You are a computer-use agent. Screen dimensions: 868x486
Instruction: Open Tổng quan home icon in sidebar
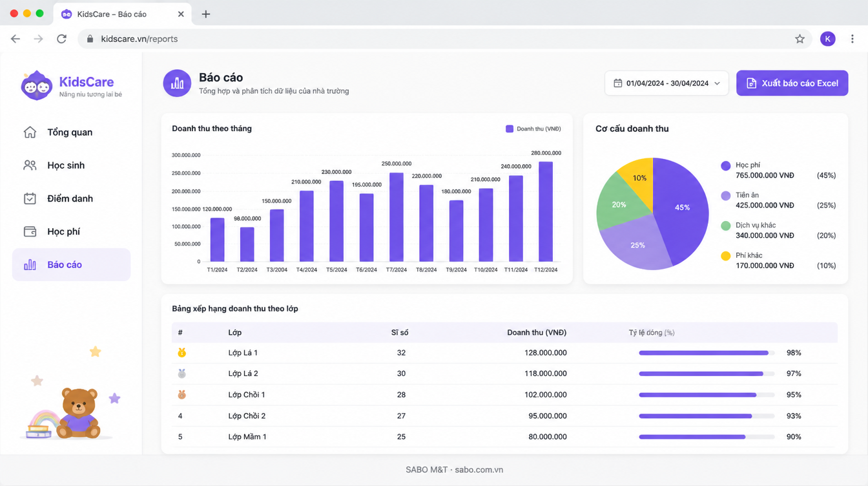pyautogui.click(x=30, y=132)
